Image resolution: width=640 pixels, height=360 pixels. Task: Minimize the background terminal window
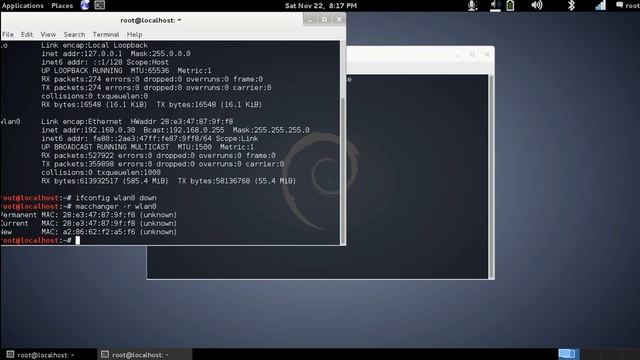pos(458,54)
